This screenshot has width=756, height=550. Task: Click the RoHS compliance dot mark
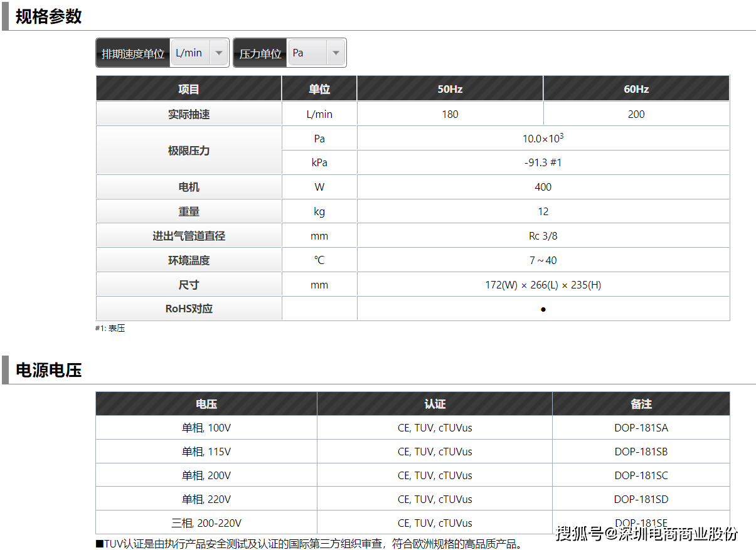click(543, 309)
